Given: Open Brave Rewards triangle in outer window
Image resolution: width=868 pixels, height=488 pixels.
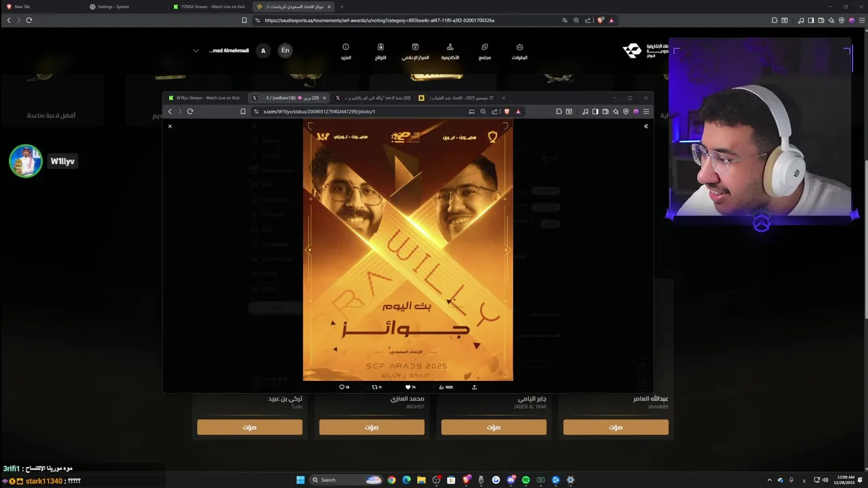Looking at the screenshot, I should coord(611,20).
